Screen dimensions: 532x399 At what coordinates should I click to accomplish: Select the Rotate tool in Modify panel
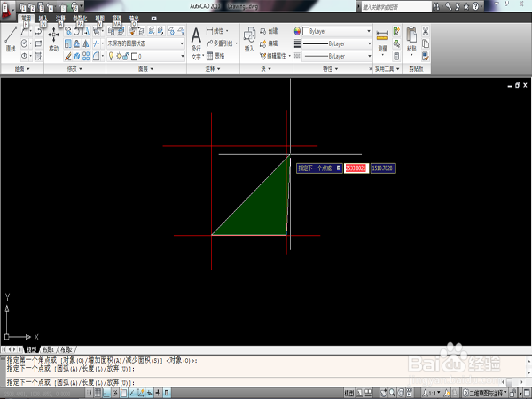(x=77, y=31)
